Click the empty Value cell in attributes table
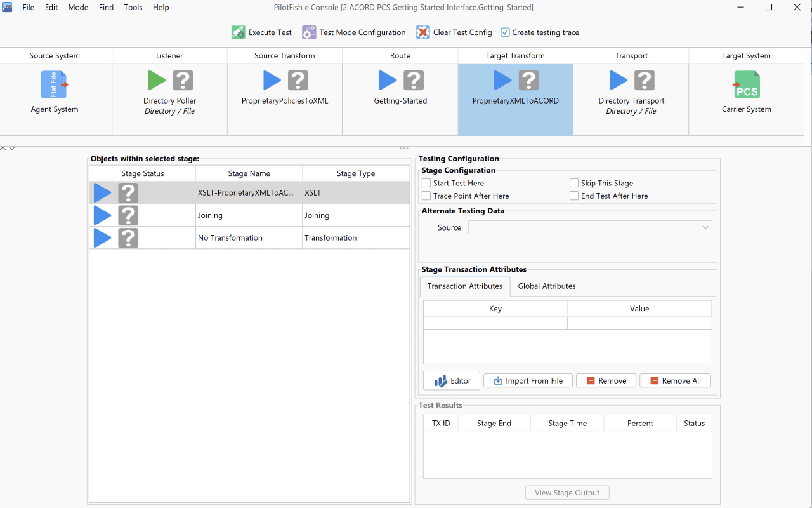This screenshot has width=812, height=508. pyautogui.click(x=639, y=323)
